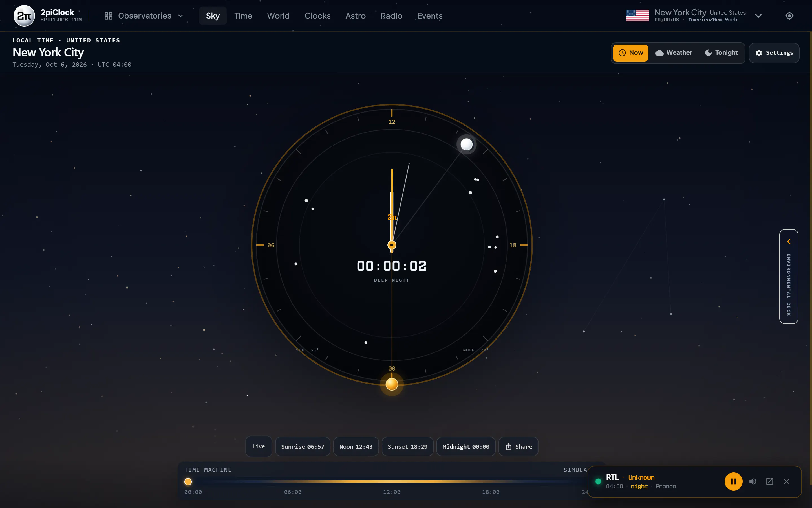Open the Time tab
The height and width of the screenshot is (508, 812).
[243, 16]
